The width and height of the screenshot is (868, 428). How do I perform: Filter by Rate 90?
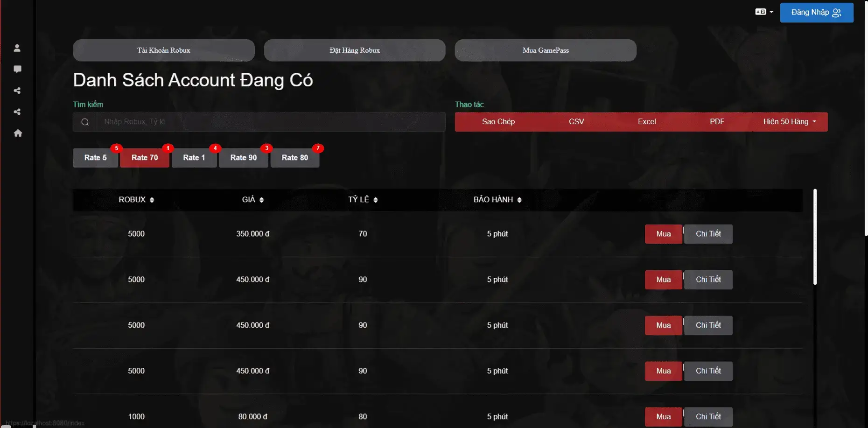[x=244, y=158]
